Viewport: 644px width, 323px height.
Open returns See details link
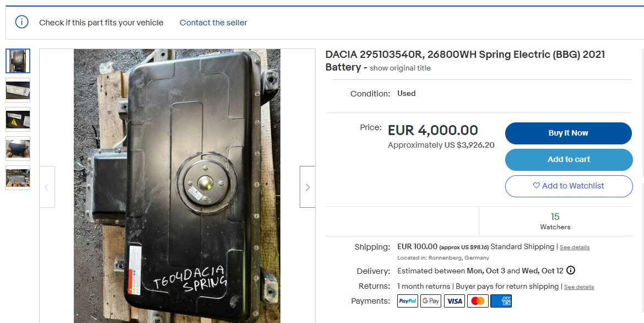pyautogui.click(x=579, y=287)
